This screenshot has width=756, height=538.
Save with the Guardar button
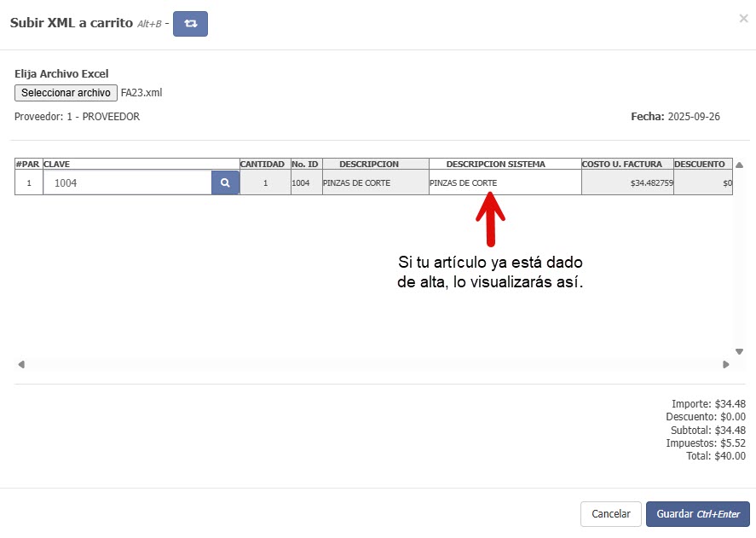coord(697,514)
